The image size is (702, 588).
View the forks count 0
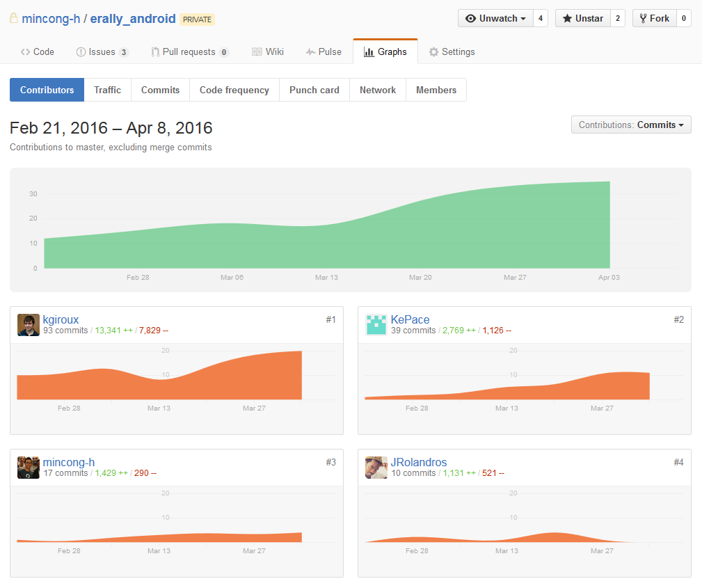tap(684, 18)
